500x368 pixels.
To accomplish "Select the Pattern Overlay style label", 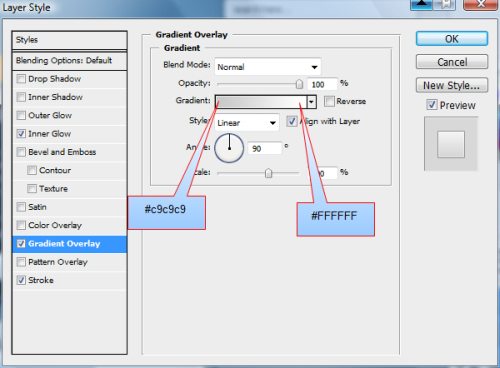I will tap(58, 262).
